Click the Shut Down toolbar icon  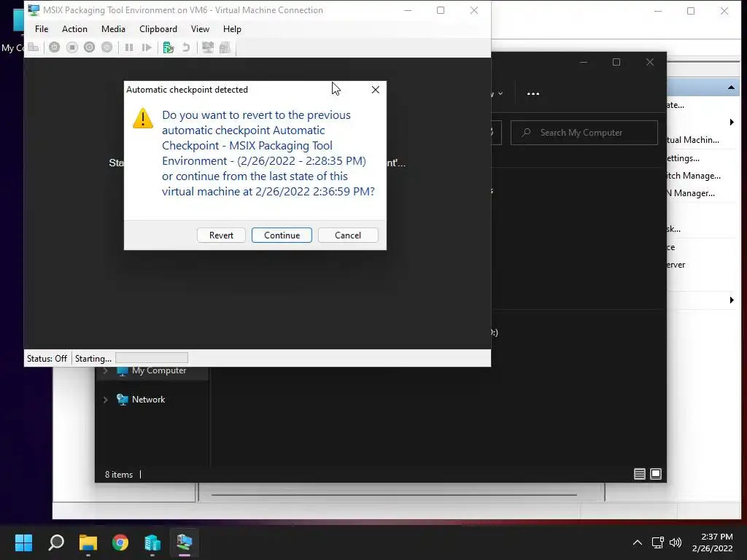point(89,47)
